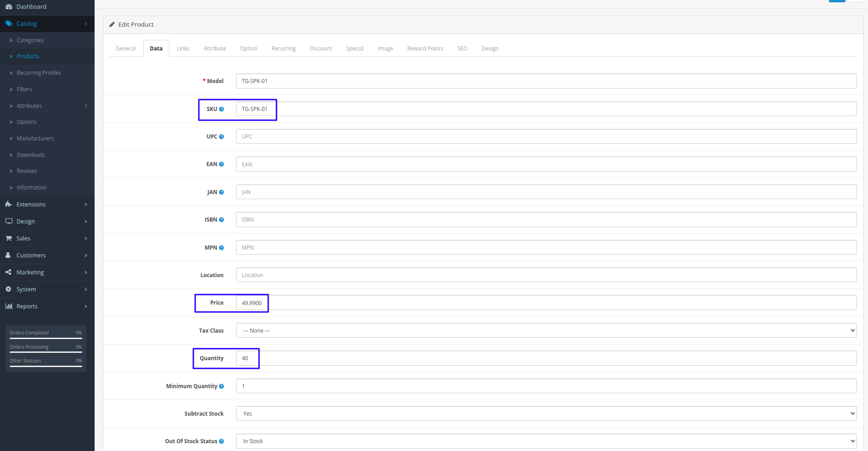Screen dimensions: 868x451
Task: Focus the Minimum Quantity input field
Action: (x=546, y=386)
